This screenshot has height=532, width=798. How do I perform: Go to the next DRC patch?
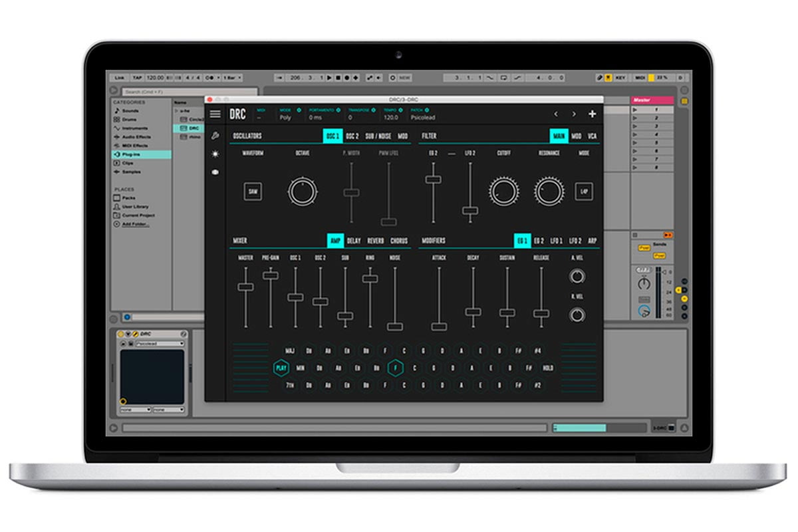coord(574,114)
